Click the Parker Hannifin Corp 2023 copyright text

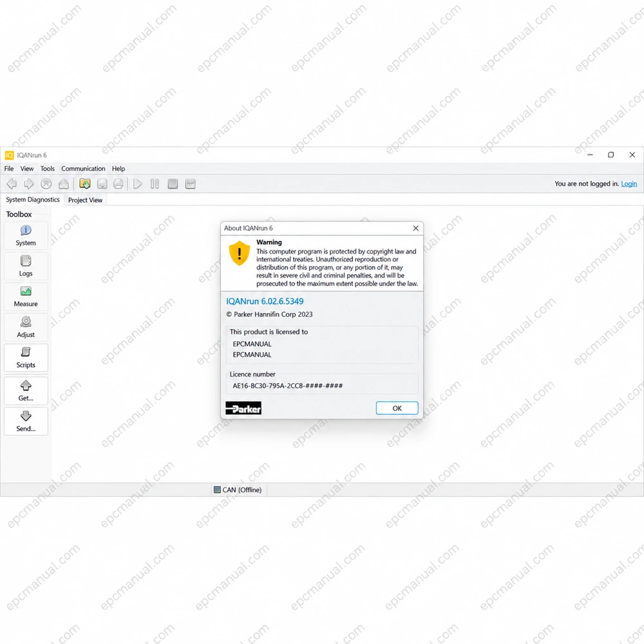269,315
